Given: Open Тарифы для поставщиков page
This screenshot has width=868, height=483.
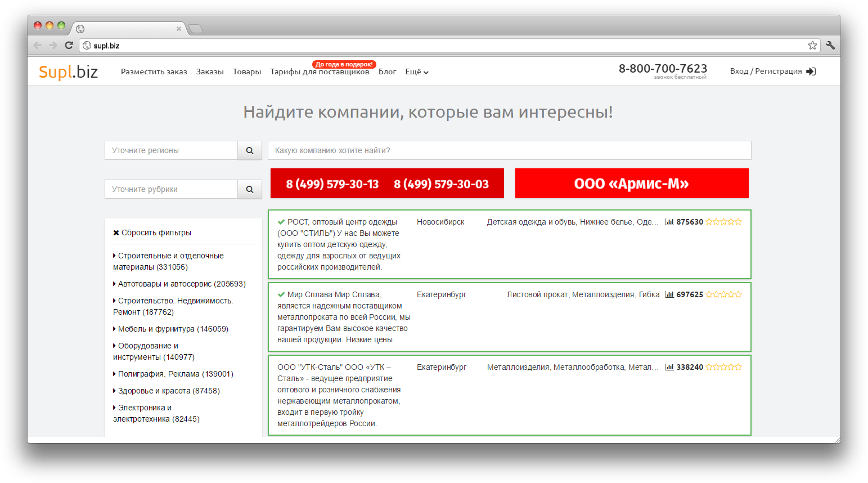Looking at the screenshot, I should pos(320,71).
